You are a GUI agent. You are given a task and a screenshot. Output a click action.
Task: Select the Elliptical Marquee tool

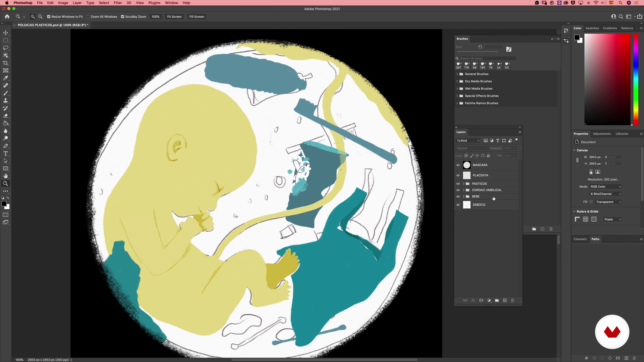pos(6,40)
